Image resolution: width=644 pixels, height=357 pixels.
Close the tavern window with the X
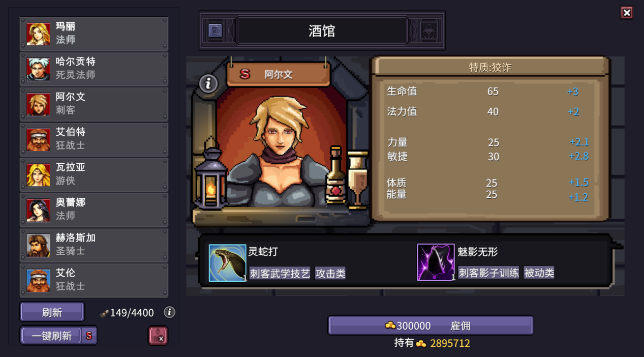627,13
